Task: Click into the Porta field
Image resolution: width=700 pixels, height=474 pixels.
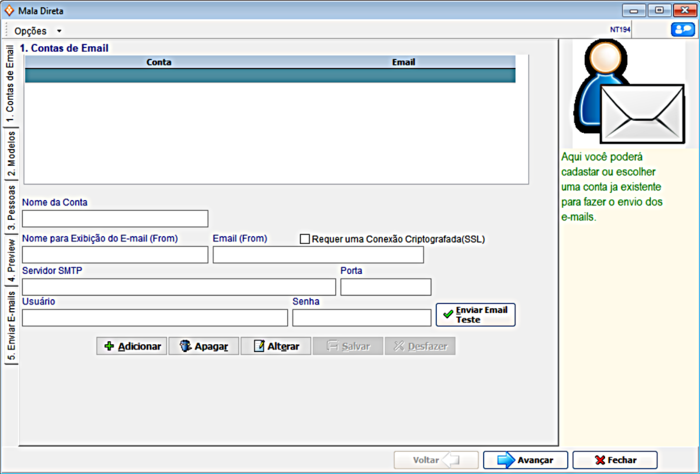Action: click(385, 287)
